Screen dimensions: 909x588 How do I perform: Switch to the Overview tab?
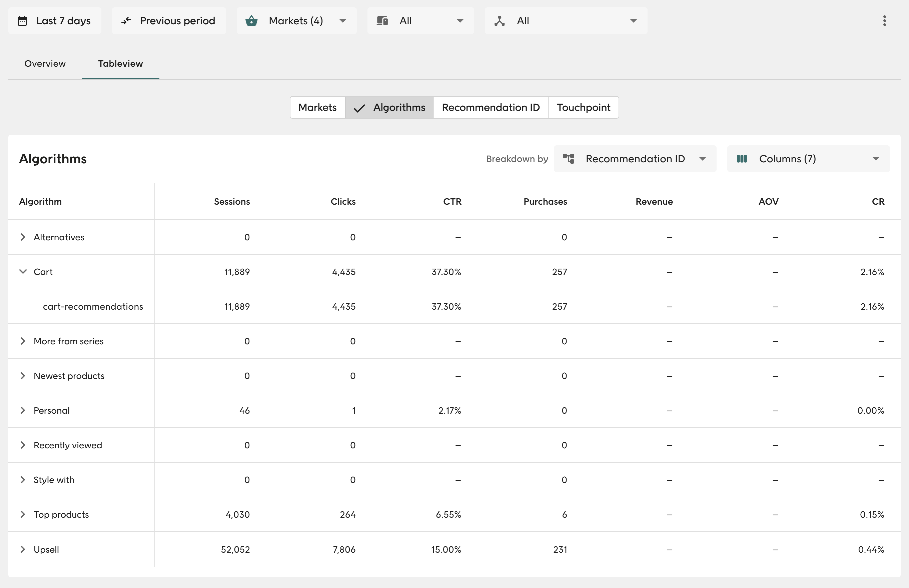45,63
